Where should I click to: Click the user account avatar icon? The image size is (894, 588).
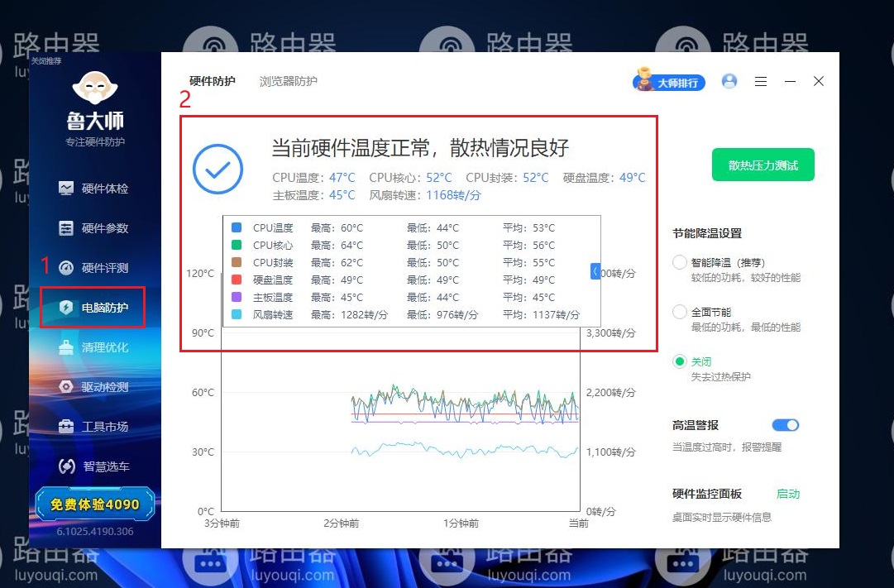729,81
